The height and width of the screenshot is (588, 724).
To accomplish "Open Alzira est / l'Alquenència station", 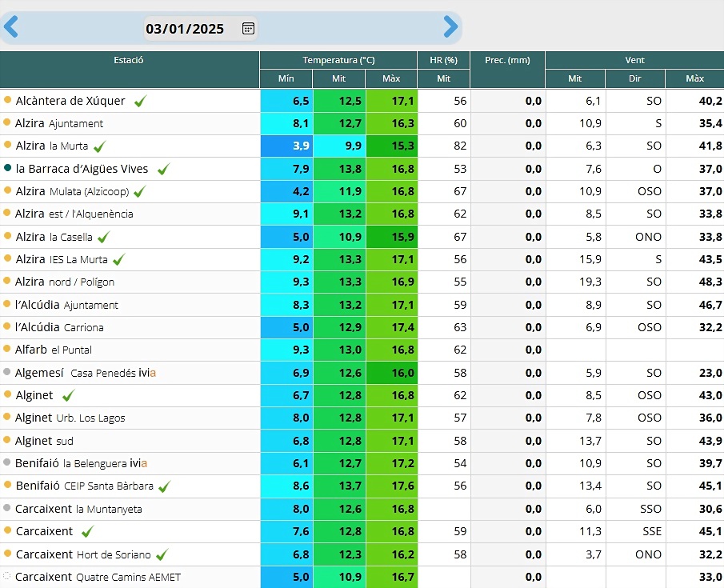I will [74, 214].
